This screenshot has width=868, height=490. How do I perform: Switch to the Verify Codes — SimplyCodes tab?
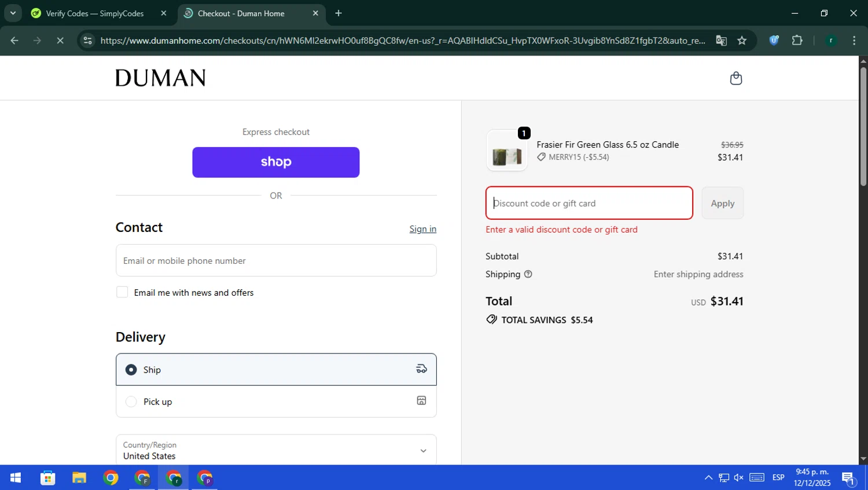click(94, 13)
